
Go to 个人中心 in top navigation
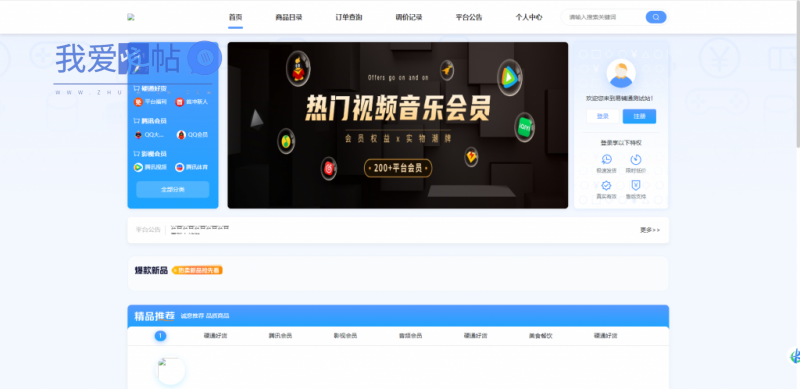coord(529,17)
